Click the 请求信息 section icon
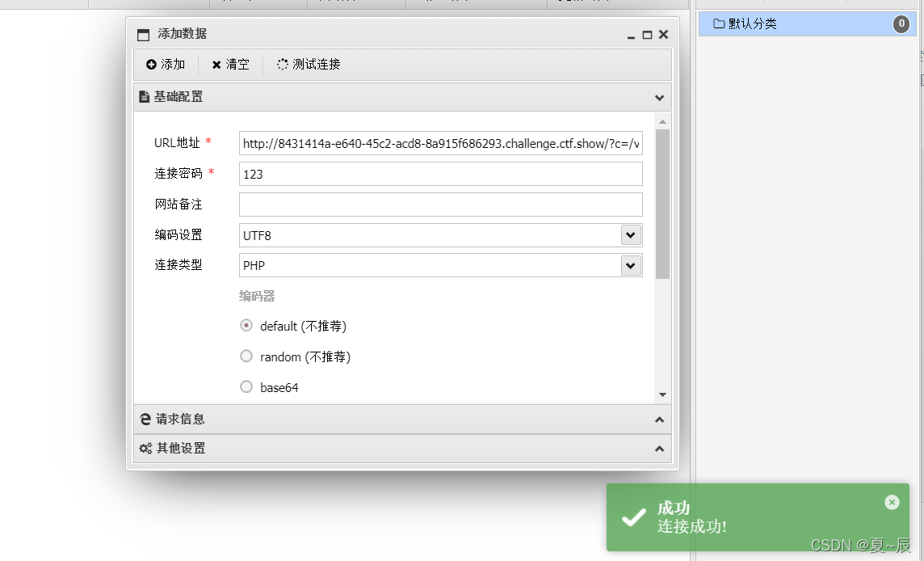This screenshot has height=561, width=924. pos(145,420)
